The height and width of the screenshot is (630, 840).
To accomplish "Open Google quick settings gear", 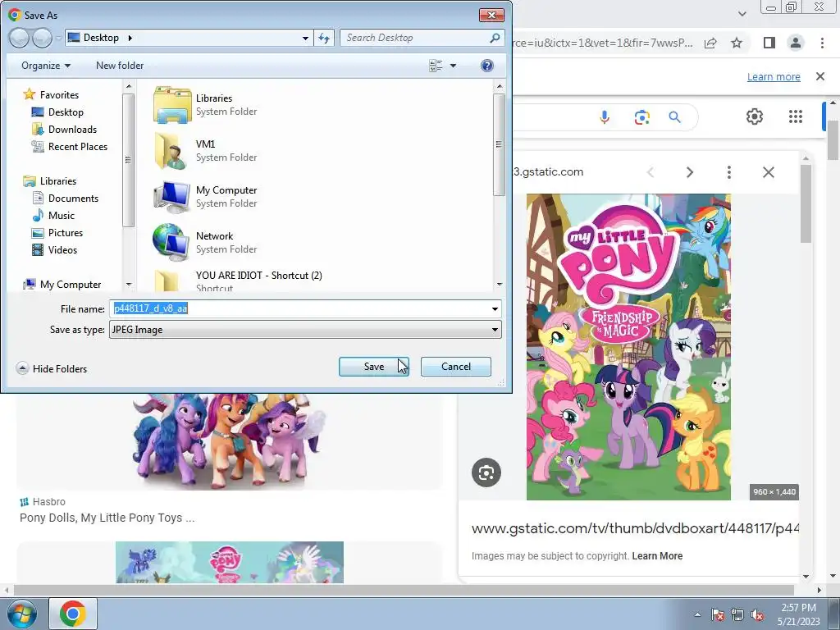I will coord(755,116).
